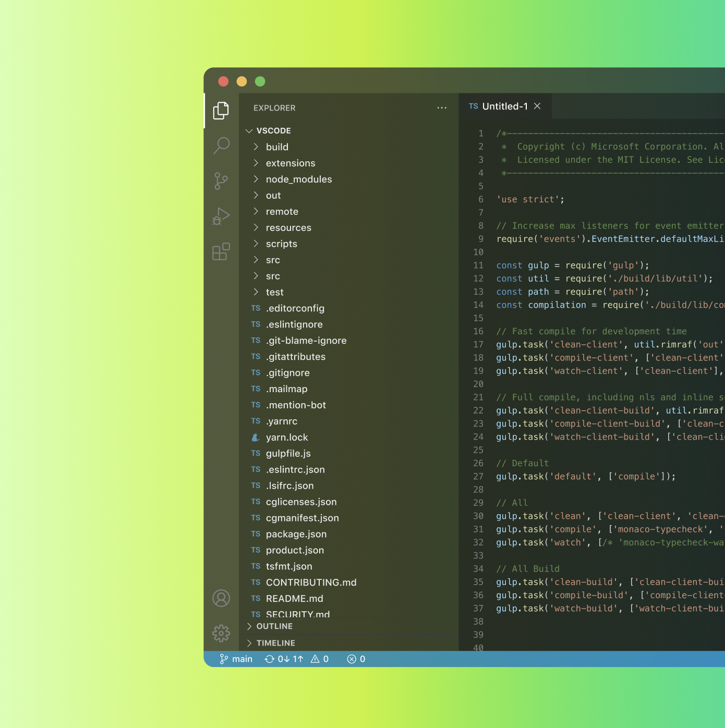Click line number 17 in gutter

coord(478,345)
